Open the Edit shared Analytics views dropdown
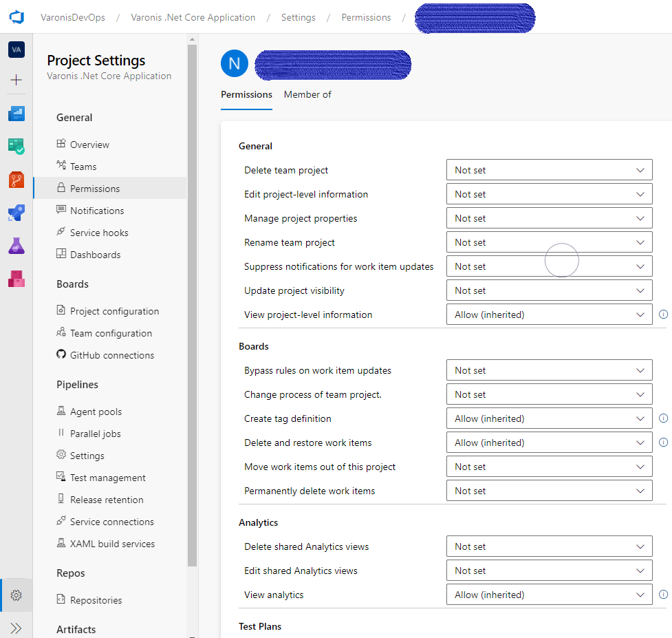Screen dimensions: 672x638 [550, 571]
